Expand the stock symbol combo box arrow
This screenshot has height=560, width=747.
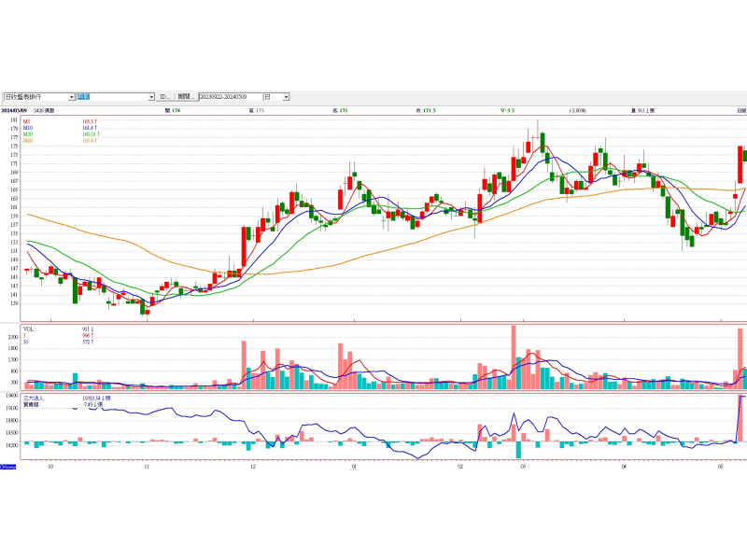coord(151,96)
